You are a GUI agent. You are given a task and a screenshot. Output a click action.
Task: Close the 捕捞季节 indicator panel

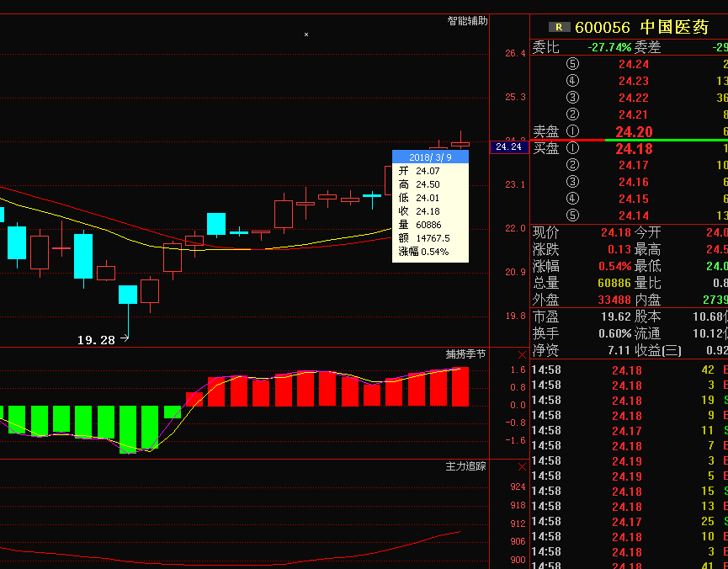[x=522, y=355]
